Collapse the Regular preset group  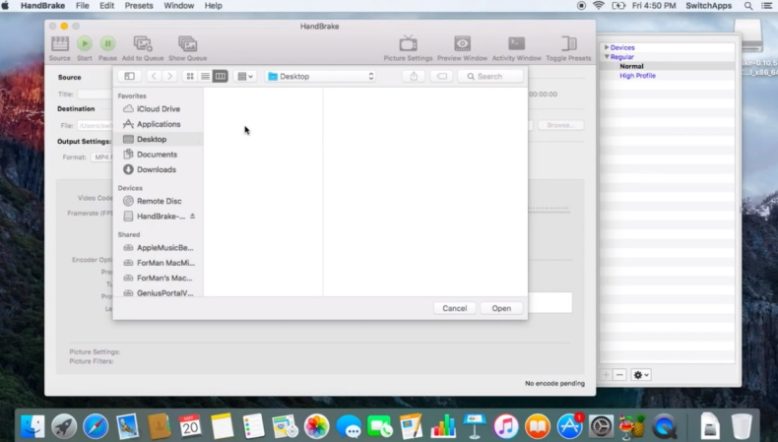point(606,57)
